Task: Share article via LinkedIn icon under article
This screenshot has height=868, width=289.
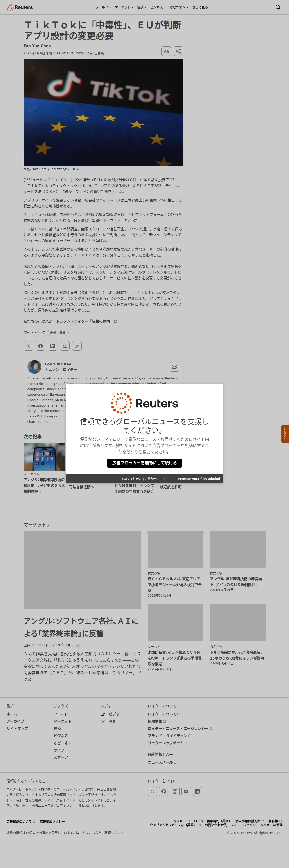Action: tap(53, 346)
